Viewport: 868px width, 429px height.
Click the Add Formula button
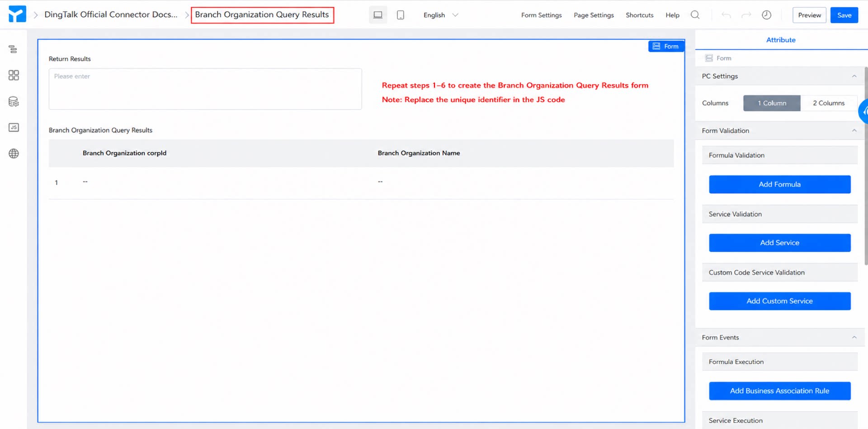(779, 184)
